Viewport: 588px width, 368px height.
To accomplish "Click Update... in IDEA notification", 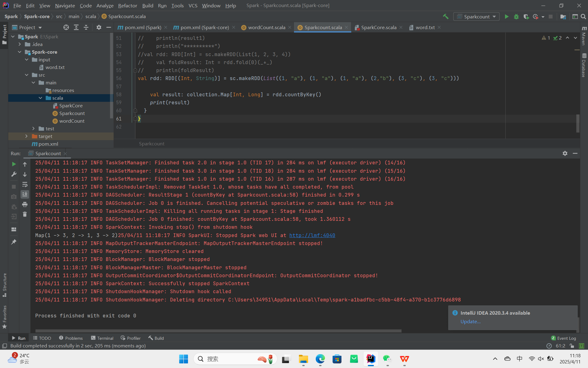I will [x=470, y=321].
